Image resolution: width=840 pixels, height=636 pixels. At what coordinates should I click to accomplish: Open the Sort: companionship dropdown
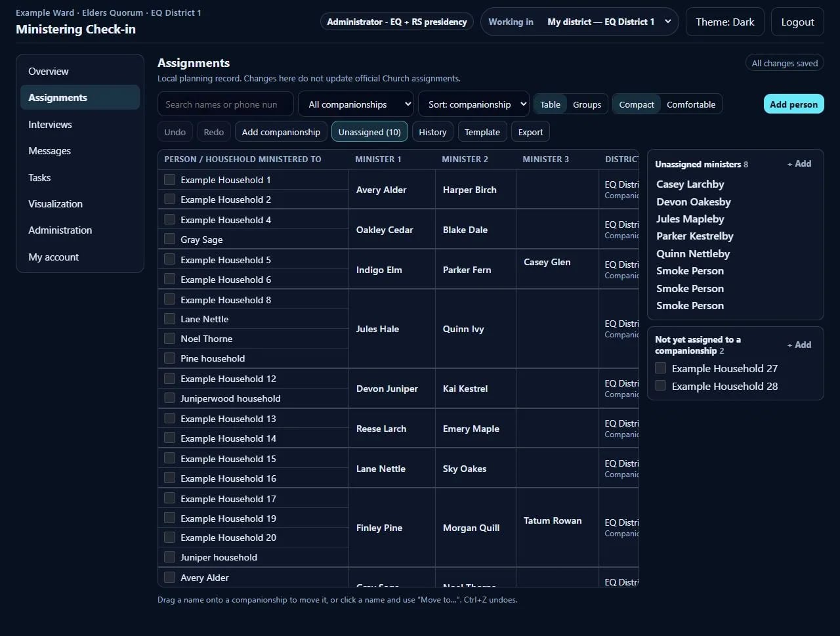(474, 104)
